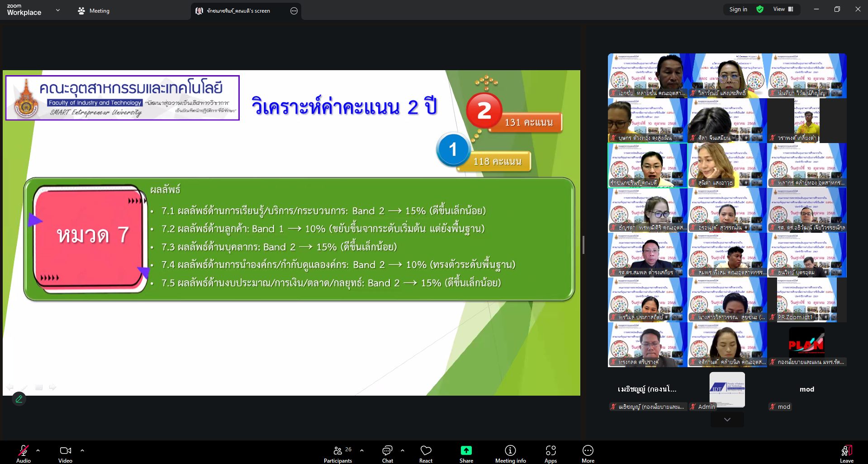The height and width of the screenshot is (464, 868).
Task: Click the green encryption shield icon
Action: pyautogui.click(x=760, y=9)
